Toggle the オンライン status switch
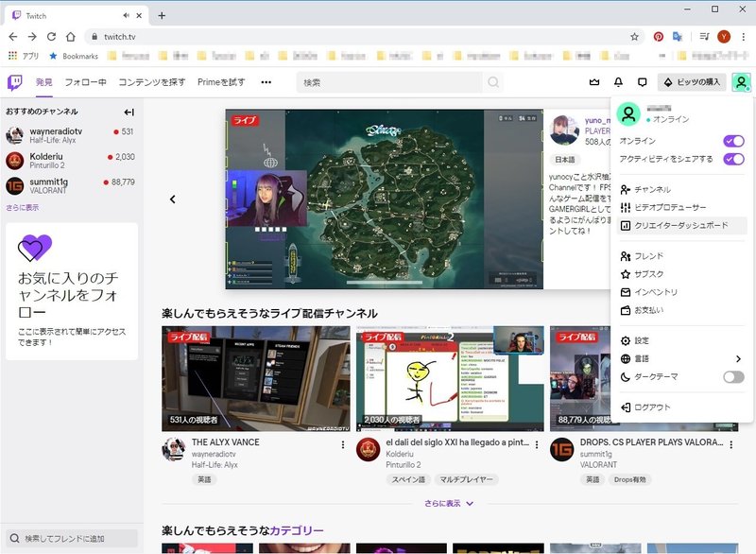 point(733,141)
